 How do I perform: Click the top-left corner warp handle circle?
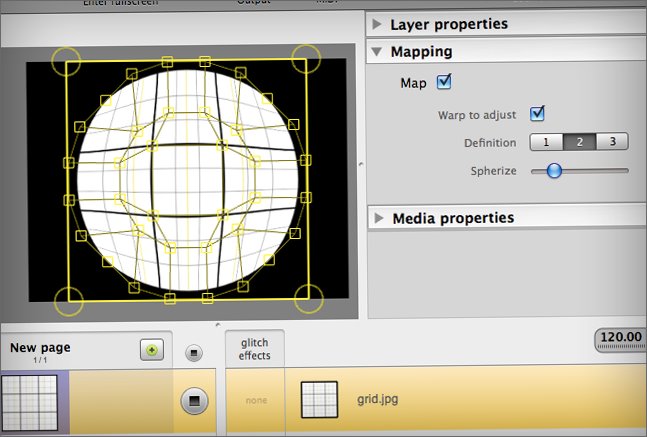[x=67, y=61]
